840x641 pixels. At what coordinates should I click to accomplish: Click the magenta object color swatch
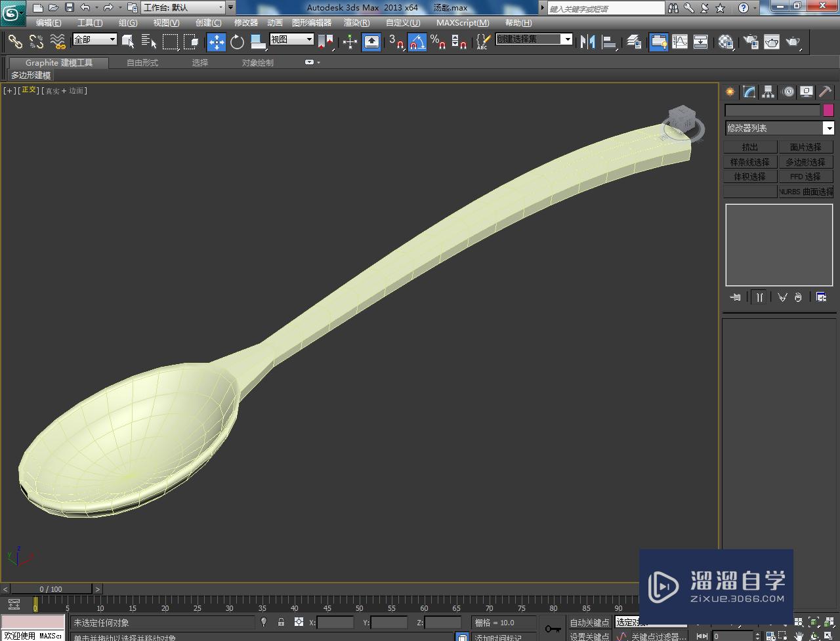coord(828,110)
